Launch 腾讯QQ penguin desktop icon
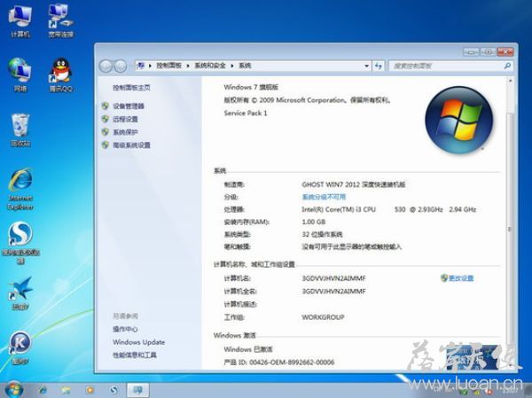This screenshot has height=398, width=532. click(x=61, y=75)
